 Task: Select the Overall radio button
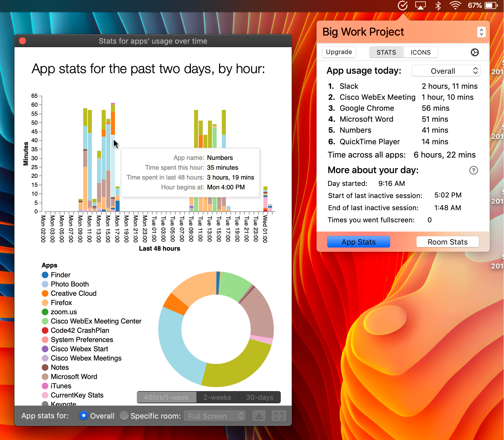click(83, 416)
